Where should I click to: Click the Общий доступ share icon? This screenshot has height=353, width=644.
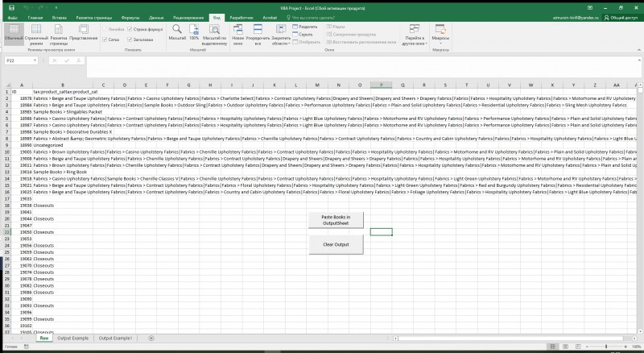[606, 18]
